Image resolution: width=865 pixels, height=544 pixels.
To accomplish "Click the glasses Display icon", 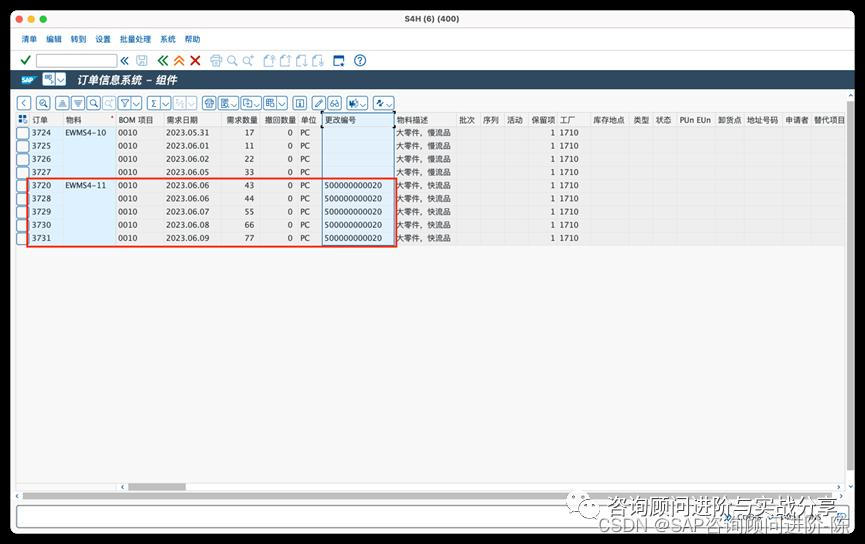I will pos(334,103).
